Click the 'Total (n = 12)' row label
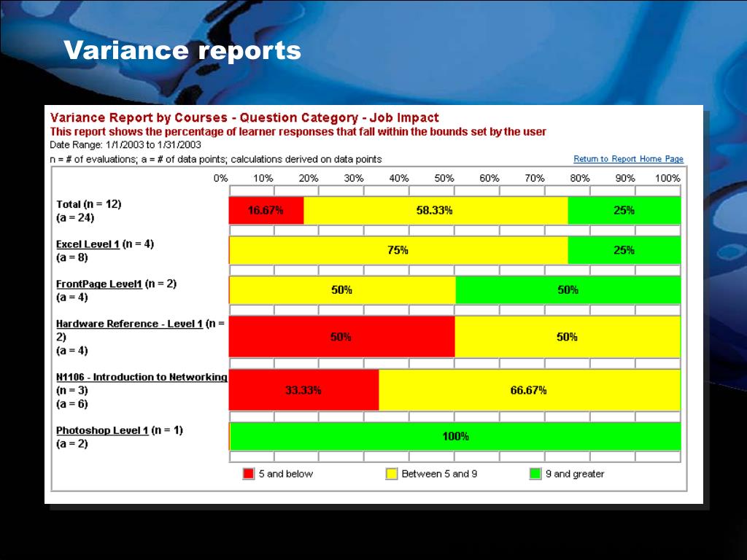Image resolution: width=747 pixels, height=560 pixels. [x=88, y=204]
